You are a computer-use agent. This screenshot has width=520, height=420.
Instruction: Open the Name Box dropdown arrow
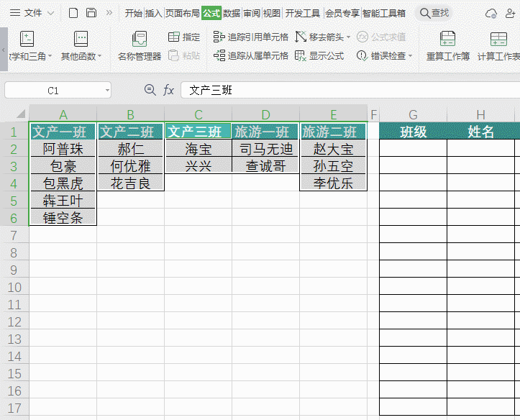pos(107,91)
